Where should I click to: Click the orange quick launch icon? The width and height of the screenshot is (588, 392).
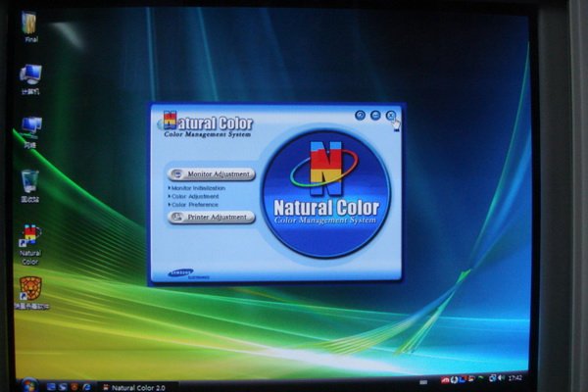pyautogui.click(x=74, y=387)
